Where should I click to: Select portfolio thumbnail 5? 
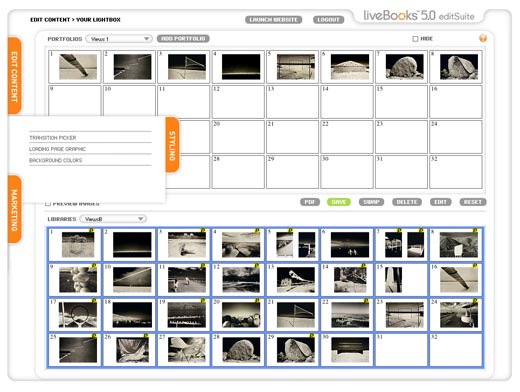click(x=296, y=67)
